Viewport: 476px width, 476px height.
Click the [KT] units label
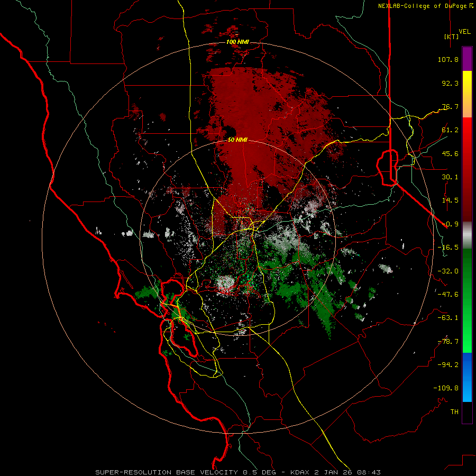[x=452, y=36]
